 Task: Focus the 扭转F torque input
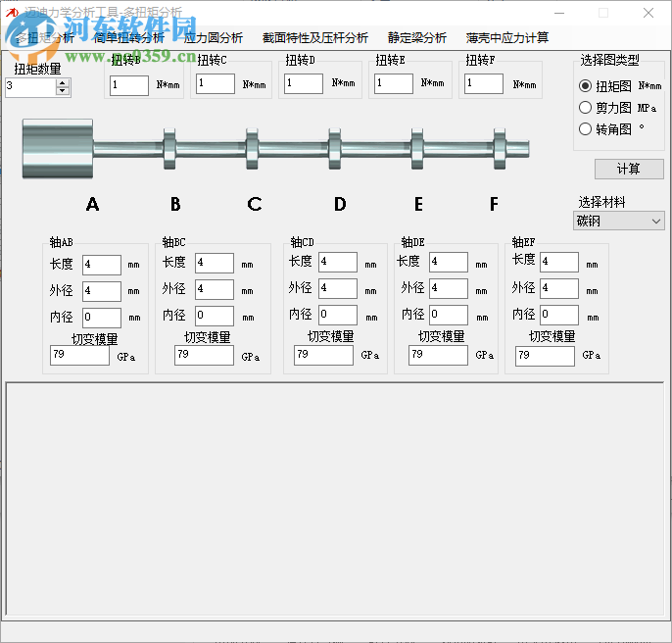[x=484, y=83]
